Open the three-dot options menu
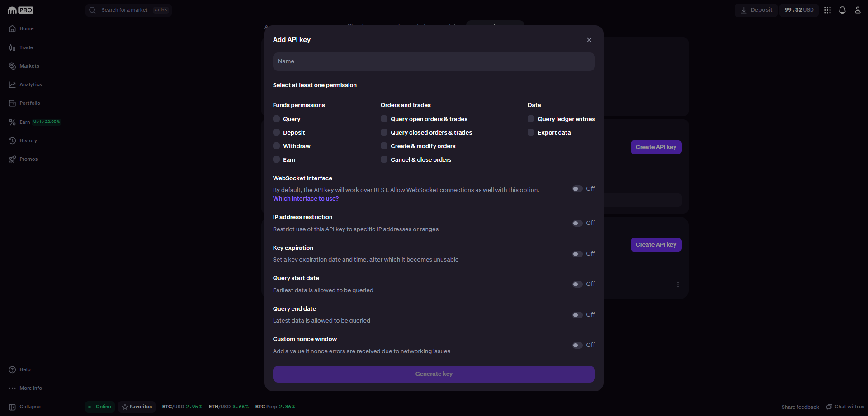Image resolution: width=868 pixels, height=416 pixels. coord(678,285)
